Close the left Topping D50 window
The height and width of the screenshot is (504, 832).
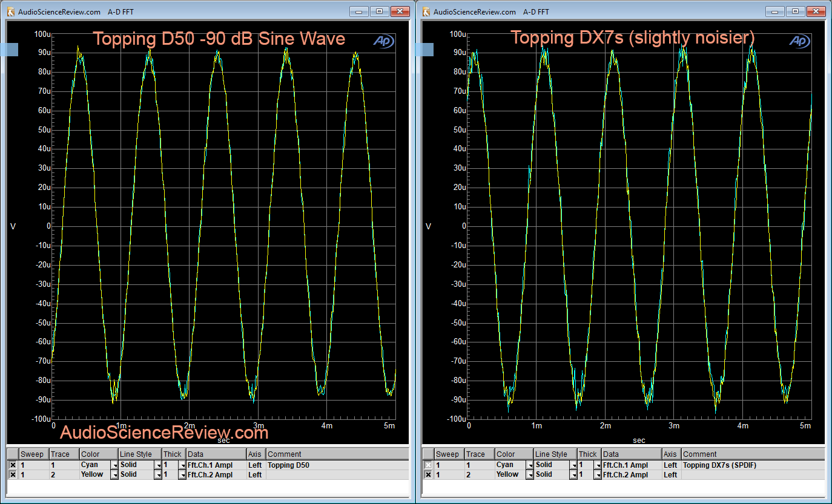400,11
